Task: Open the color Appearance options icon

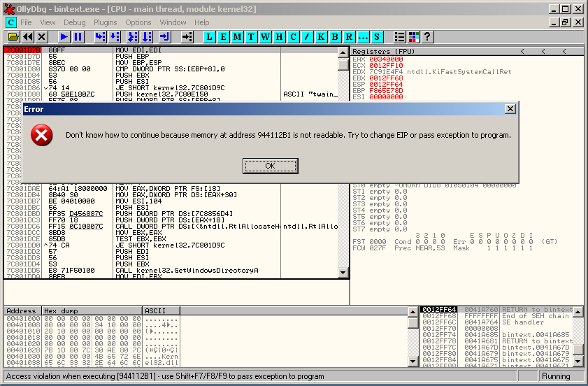Action: point(414,36)
